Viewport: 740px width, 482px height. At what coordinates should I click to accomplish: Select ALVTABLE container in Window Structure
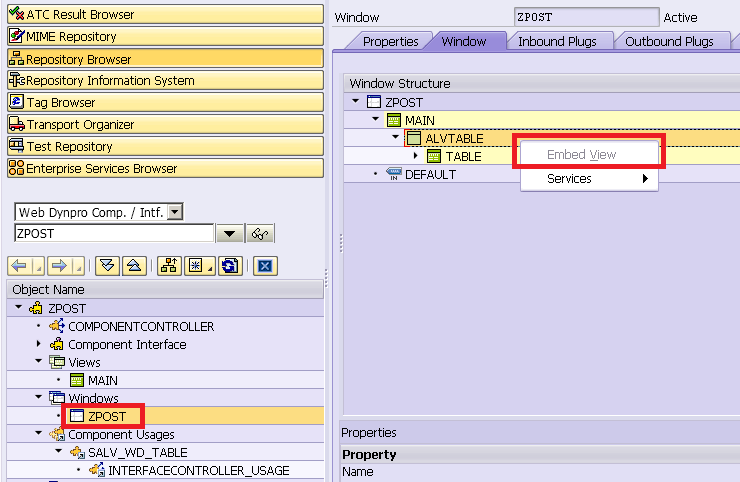coord(454,138)
